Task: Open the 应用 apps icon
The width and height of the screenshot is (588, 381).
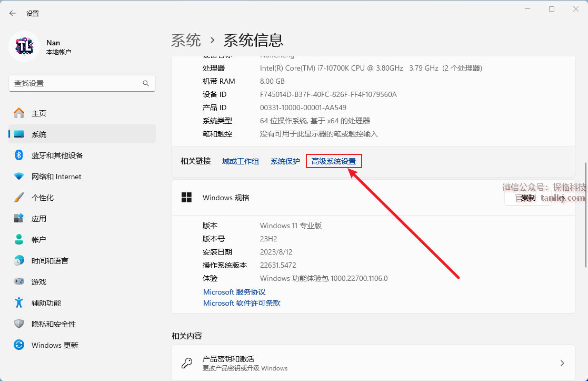Action: click(19, 218)
